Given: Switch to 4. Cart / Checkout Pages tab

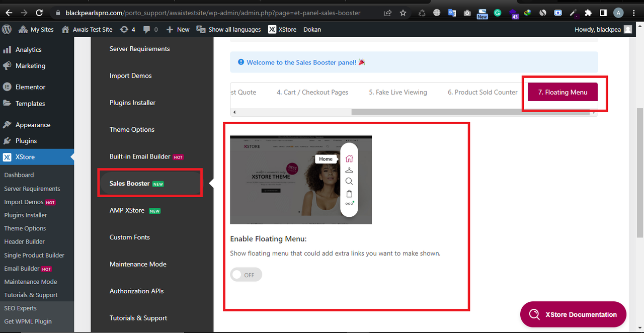Looking at the screenshot, I should pyautogui.click(x=312, y=93).
